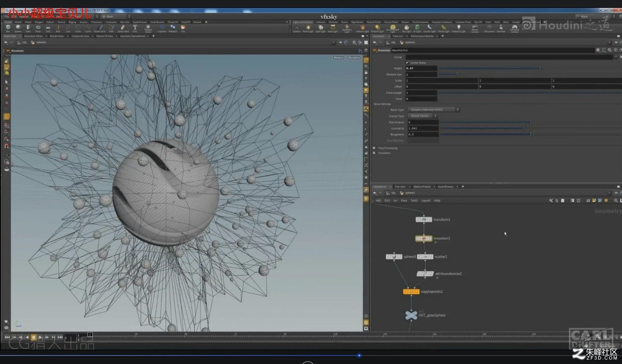Select the OUT_glassSphere null node
622x364 pixels.
coord(411,315)
